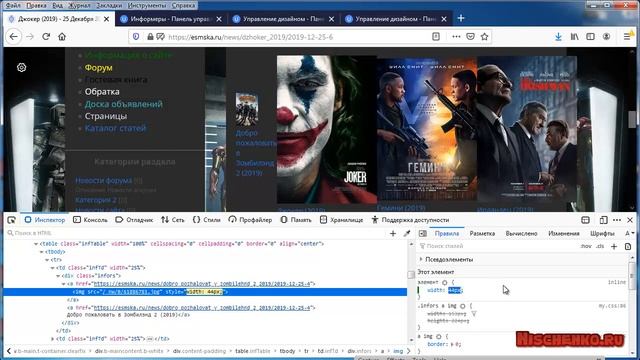Toggle the :hov pseudo-class panel
Image resolution: width=640 pixels, height=360 pixels.
586,246
